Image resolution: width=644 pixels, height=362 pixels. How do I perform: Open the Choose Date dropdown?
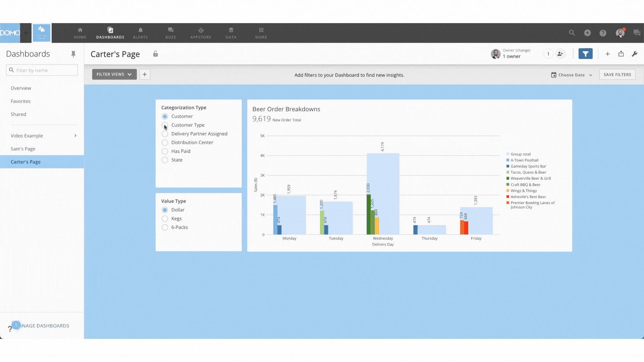[572, 75]
